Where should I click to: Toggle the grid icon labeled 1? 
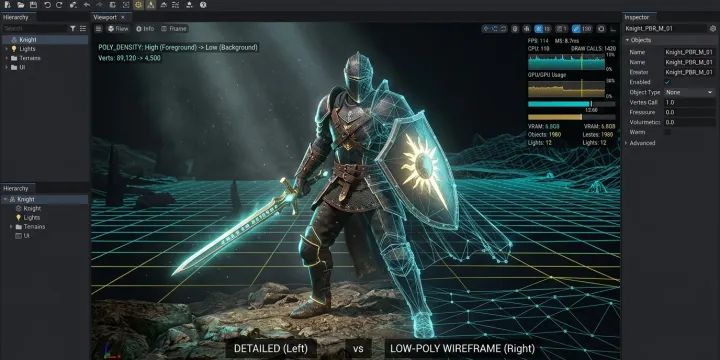pos(562,28)
